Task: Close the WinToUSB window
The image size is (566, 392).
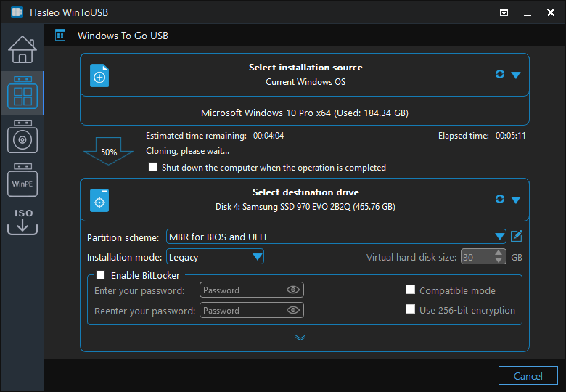Action: coord(551,12)
